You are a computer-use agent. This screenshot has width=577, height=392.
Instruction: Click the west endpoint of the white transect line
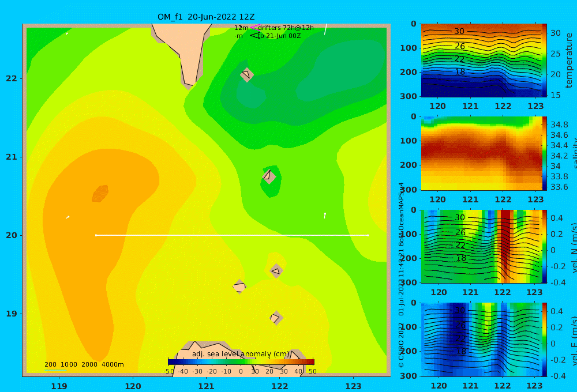(96, 235)
